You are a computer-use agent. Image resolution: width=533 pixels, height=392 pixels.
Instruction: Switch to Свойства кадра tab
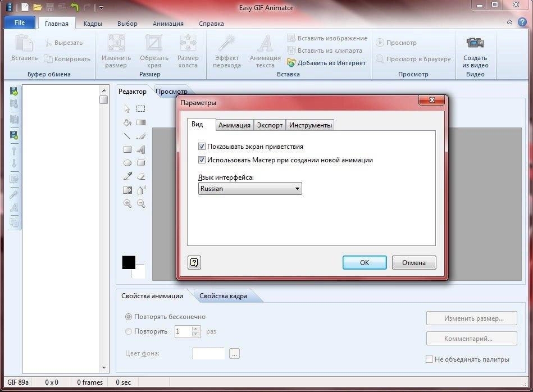pyautogui.click(x=223, y=296)
